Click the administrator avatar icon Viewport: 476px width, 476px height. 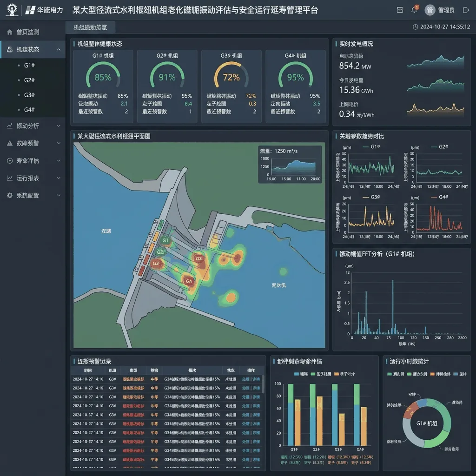point(430,10)
